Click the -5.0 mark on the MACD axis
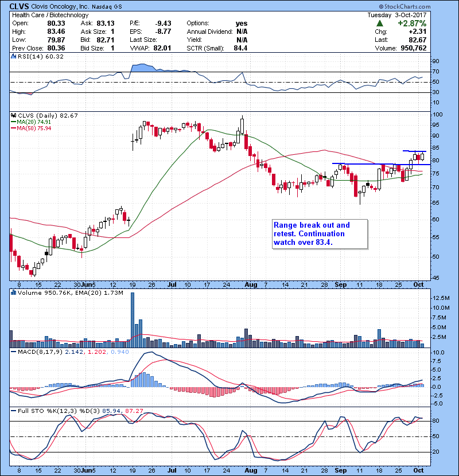The image size is (459, 476). point(437,404)
